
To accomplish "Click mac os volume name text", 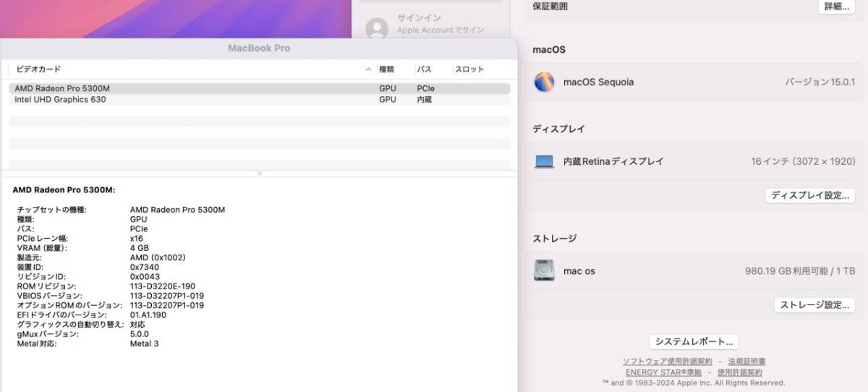I will point(579,271).
